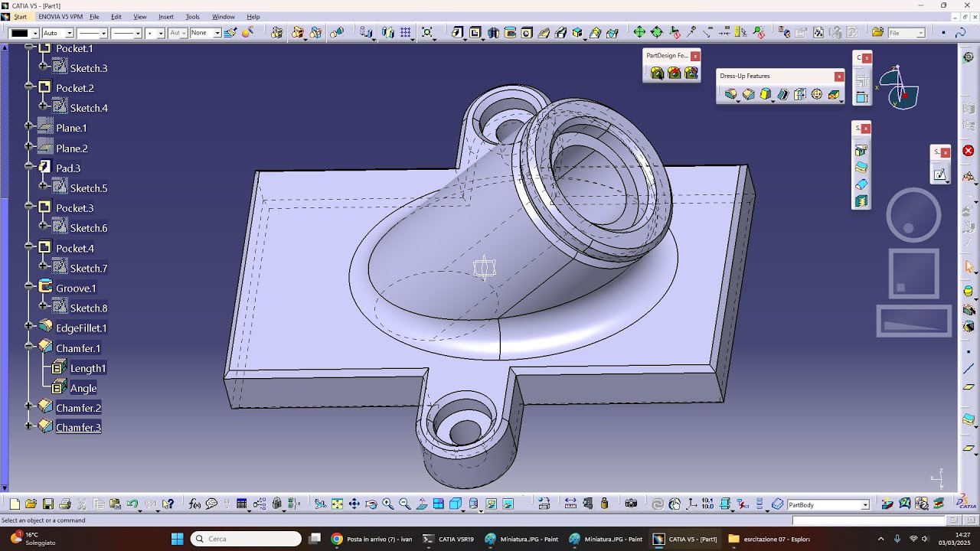Viewport: 980px width, 551px height.
Task: Switch to CATIA V5R19 taskbar window
Action: [449, 539]
